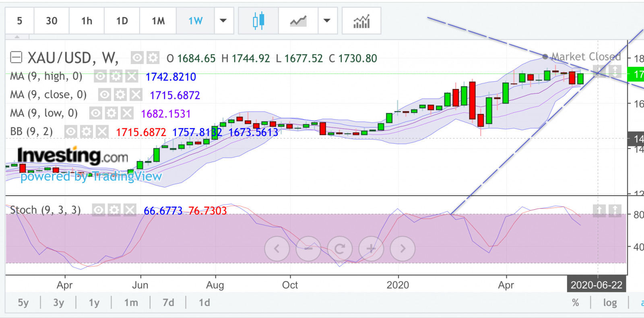Open the indicators chart icon
The image size is (644, 318).
tap(361, 21)
